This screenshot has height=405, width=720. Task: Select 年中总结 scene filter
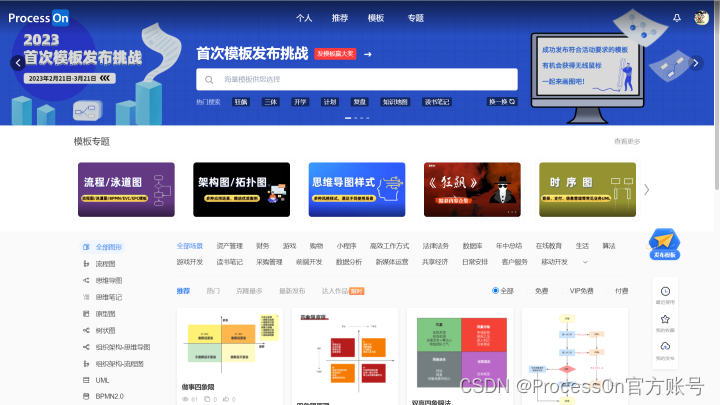pyautogui.click(x=509, y=246)
